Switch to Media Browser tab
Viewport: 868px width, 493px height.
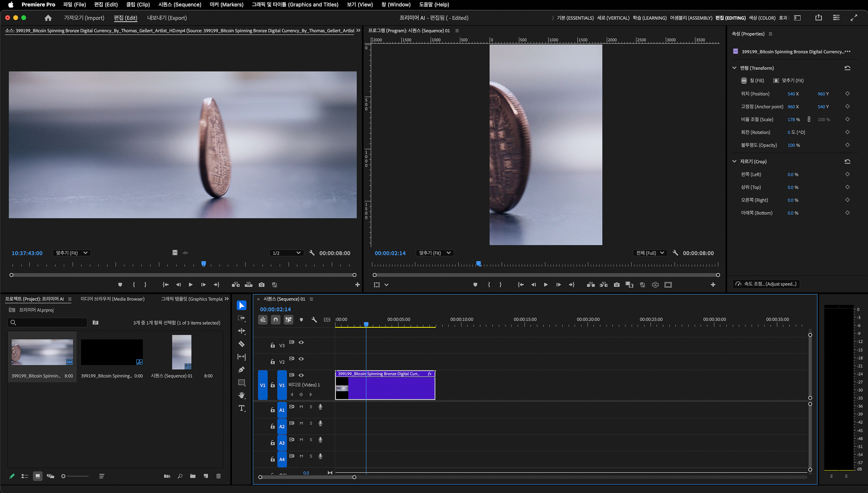click(x=113, y=299)
